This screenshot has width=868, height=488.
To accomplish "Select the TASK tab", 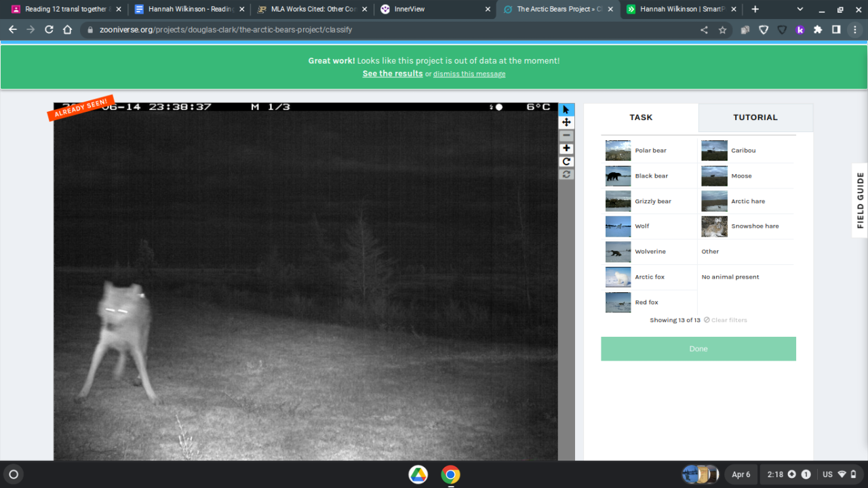I will tap(641, 117).
